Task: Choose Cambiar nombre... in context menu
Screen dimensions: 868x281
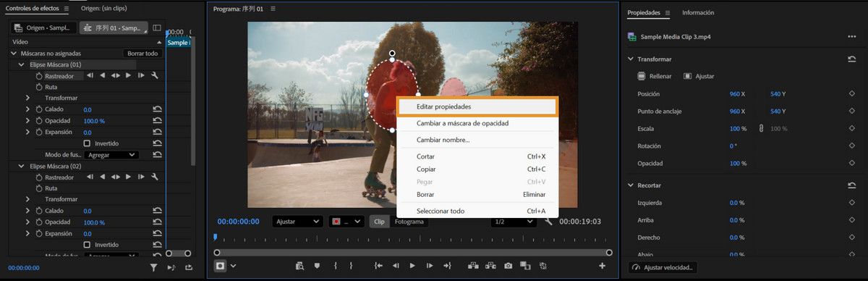Action: tap(477, 140)
